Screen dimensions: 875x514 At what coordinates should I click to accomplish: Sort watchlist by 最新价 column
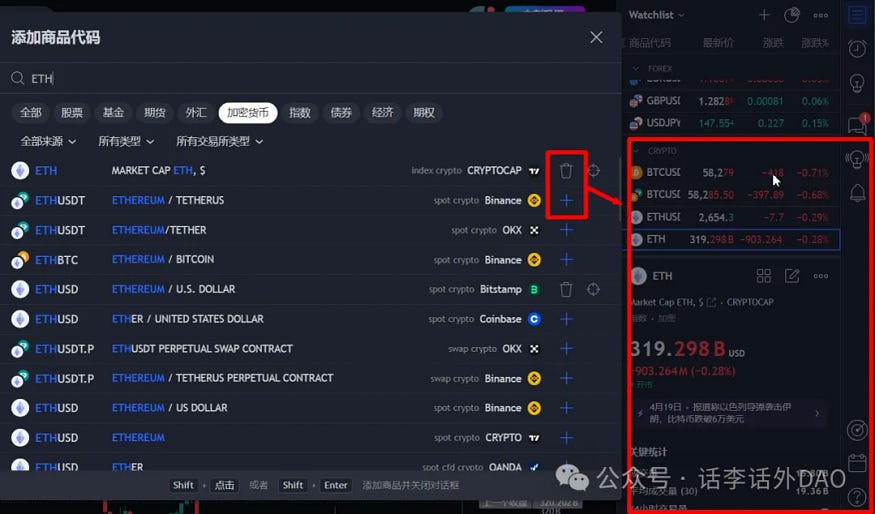point(718,42)
